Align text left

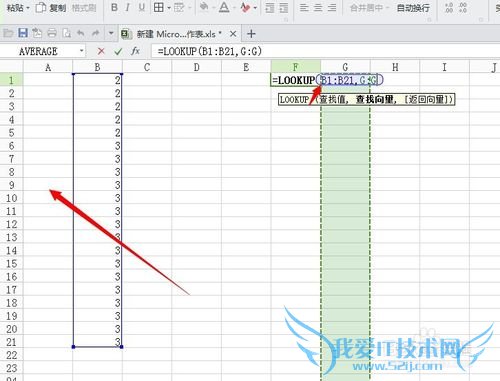coord(304,7)
